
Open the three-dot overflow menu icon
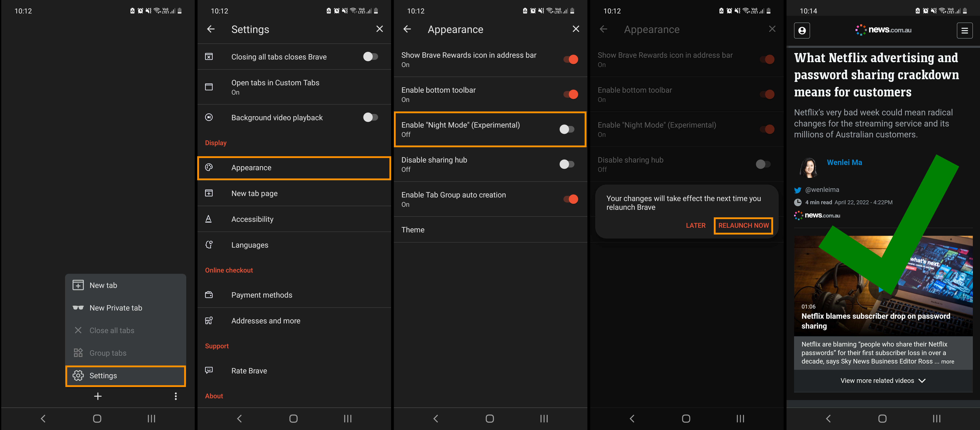[x=176, y=396]
